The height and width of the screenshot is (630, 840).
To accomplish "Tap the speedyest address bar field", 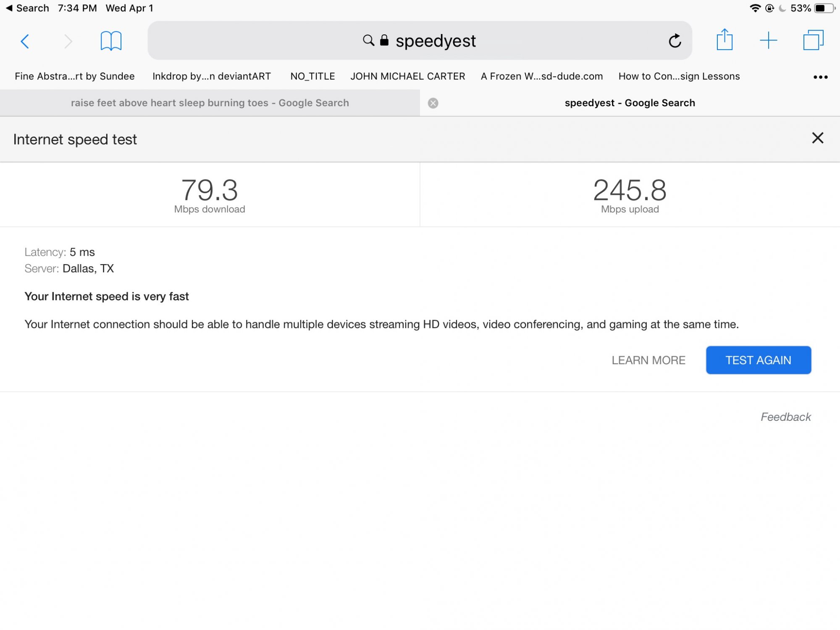I will click(435, 41).
